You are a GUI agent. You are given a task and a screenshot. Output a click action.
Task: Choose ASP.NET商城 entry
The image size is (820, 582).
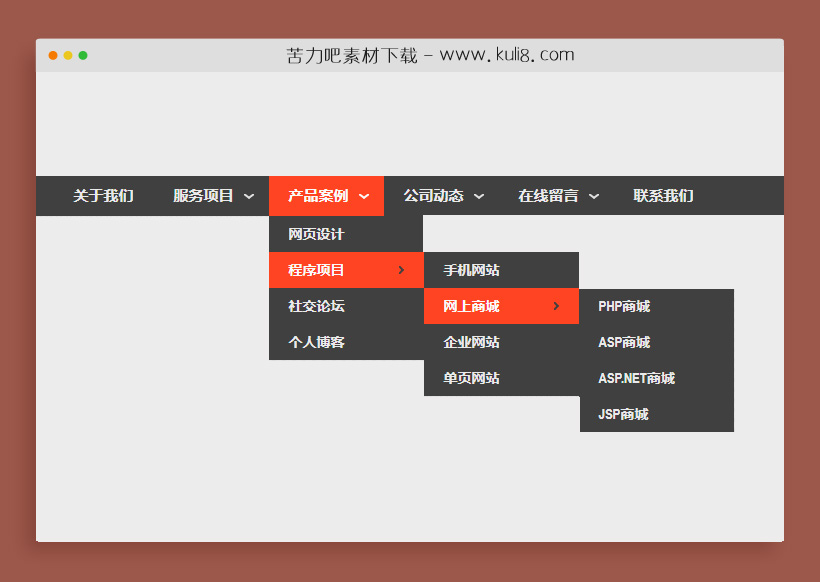pos(636,378)
